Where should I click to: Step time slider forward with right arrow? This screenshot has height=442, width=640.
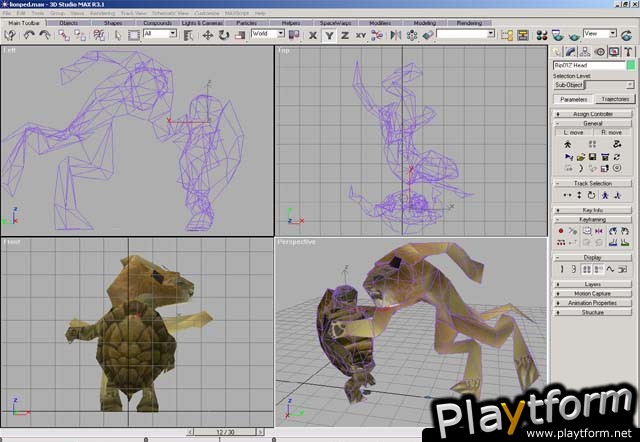click(x=260, y=432)
